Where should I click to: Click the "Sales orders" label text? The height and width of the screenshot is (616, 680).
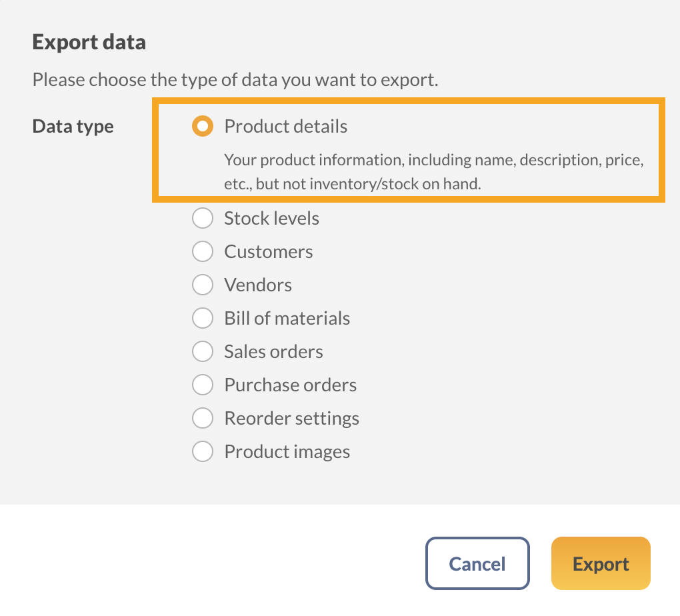coord(273,351)
